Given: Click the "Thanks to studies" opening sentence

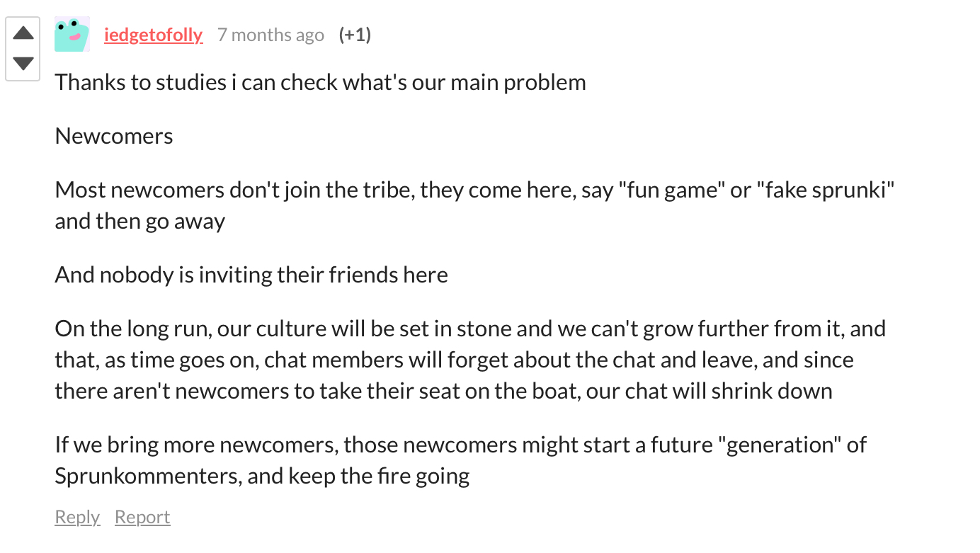Looking at the screenshot, I should point(140,82).
